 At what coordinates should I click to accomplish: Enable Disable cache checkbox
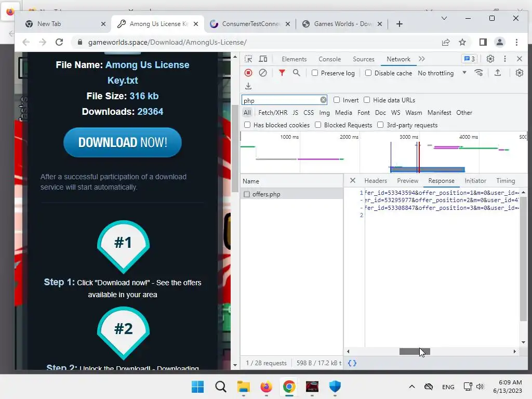point(368,73)
